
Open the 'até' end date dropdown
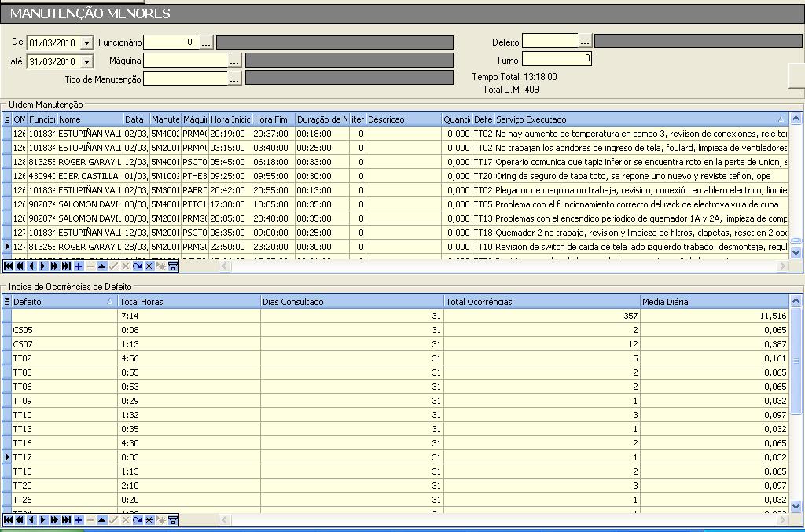click(x=86, y=61)
